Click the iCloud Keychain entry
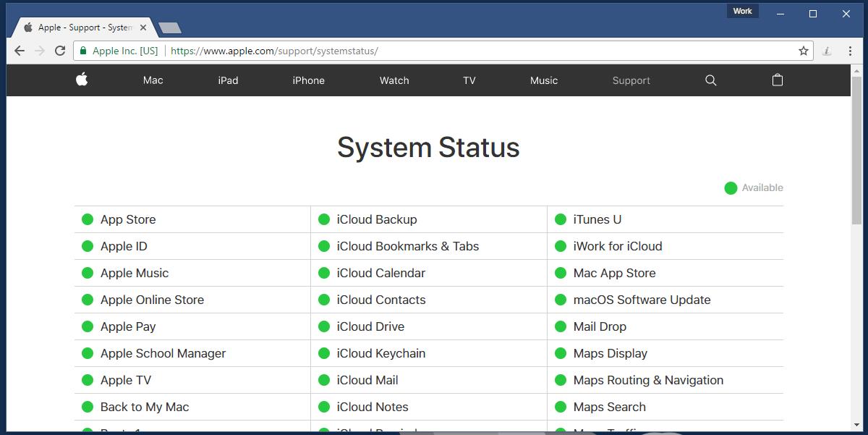868x435 pixels. 381,353
